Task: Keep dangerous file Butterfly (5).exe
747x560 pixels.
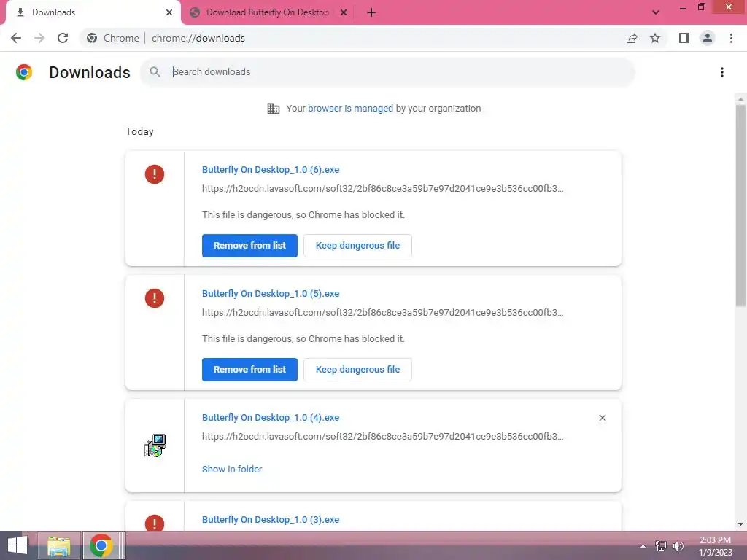Action: click(x=357, y=370)
